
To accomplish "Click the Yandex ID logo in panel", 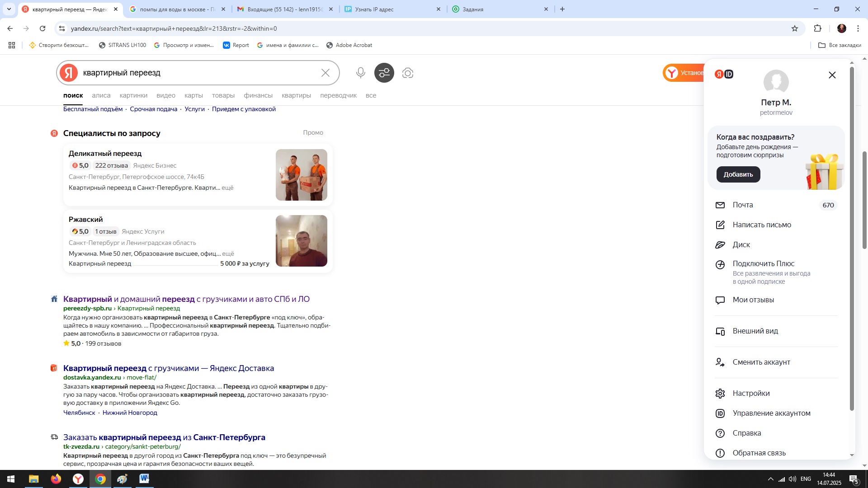I will point(724,74).
